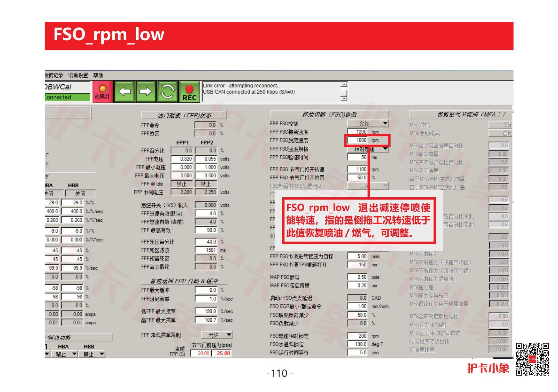Screen dimensions: 558x392
Task: Go forward with the right arrow button
Action: pos(146,92)
